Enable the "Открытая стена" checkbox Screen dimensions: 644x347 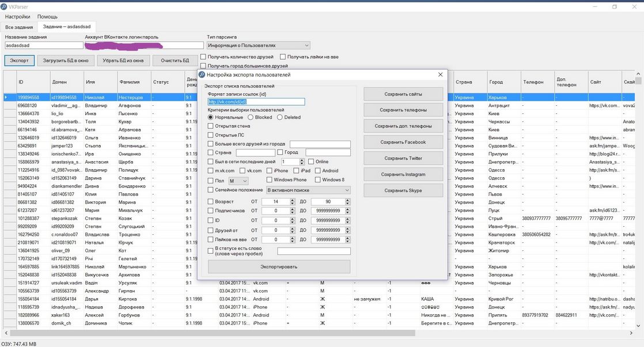tap(211, 126)
